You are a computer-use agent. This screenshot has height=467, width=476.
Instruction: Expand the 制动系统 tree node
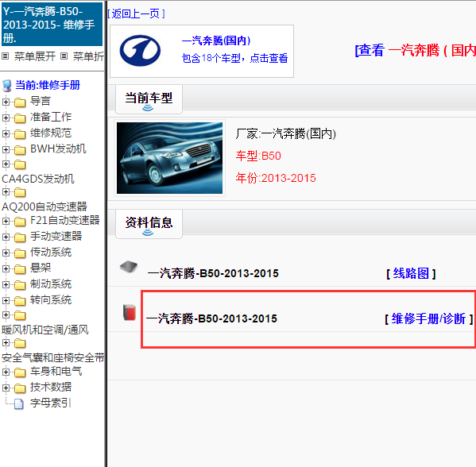click(x=6, y=284)
